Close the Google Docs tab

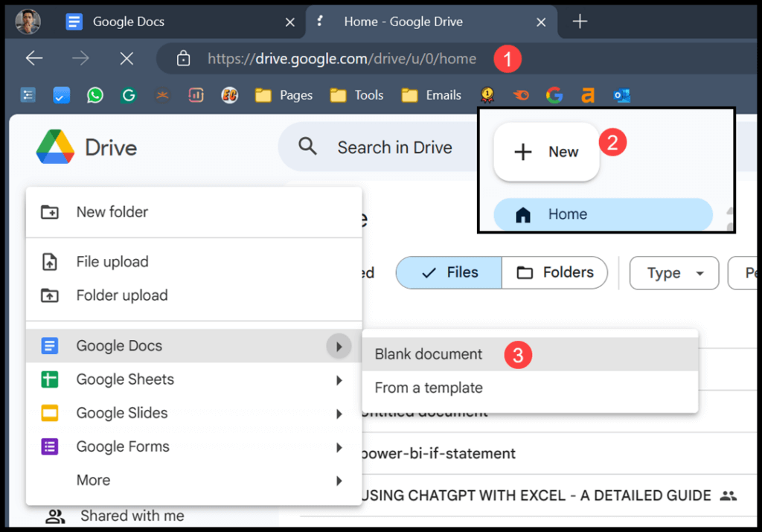pos(290,22)
